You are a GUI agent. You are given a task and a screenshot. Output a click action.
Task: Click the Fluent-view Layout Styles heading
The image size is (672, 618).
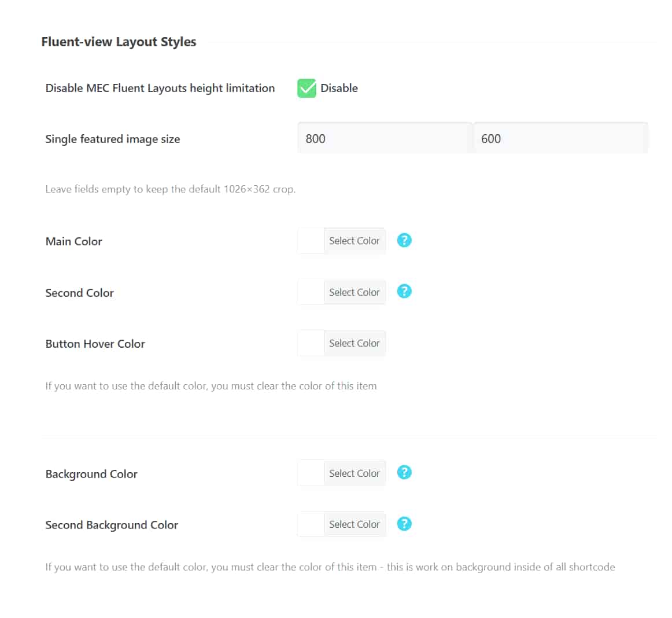119,42
